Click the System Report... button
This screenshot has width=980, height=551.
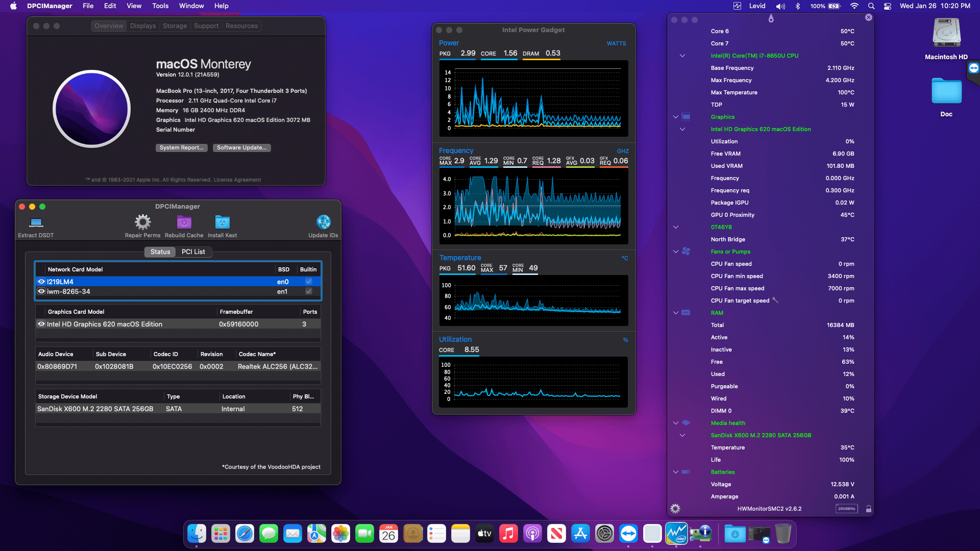point(182,148)
